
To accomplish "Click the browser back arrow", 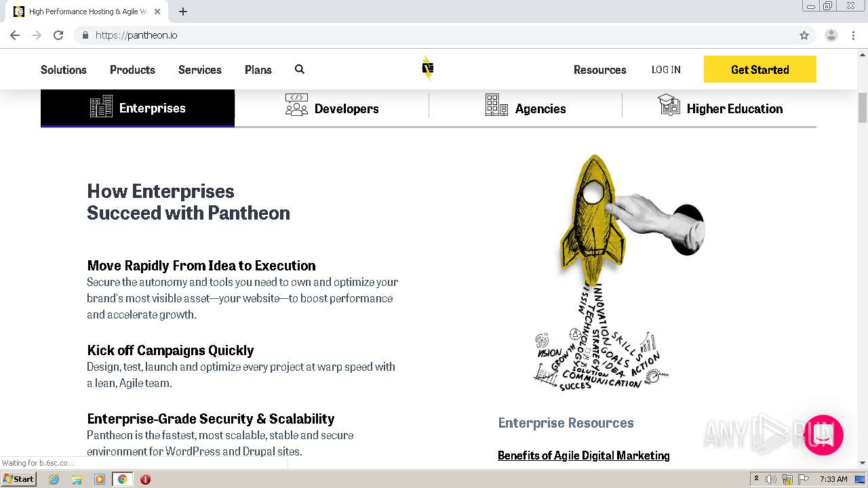I will (x=15, y=35).
